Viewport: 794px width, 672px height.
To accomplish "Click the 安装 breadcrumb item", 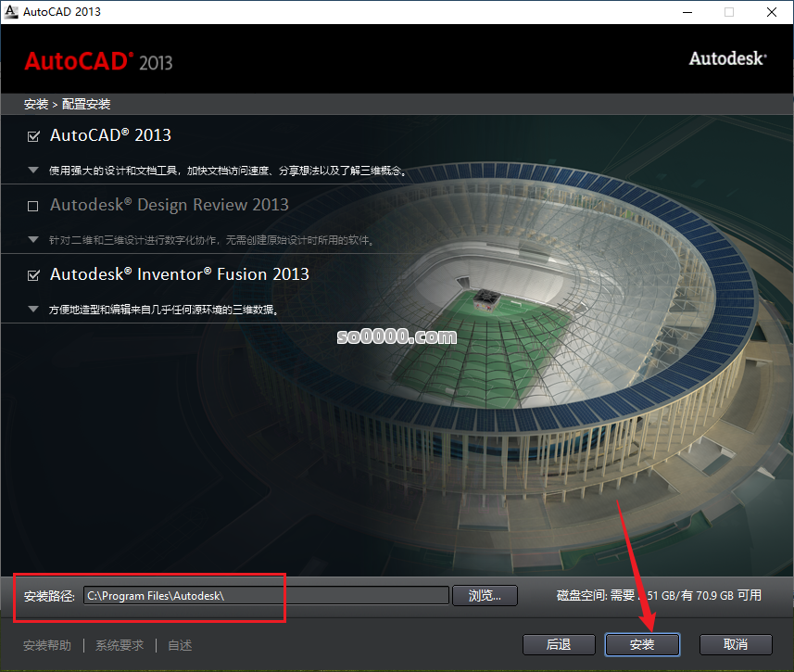I will point(35,104).
